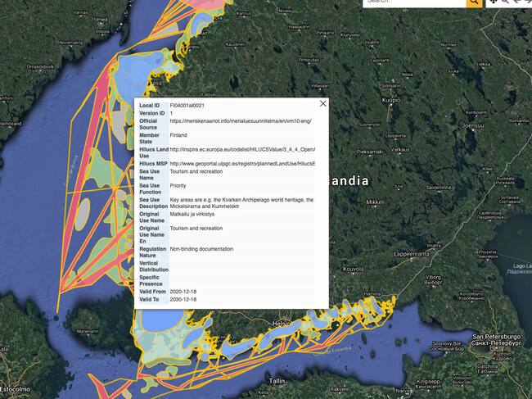Click the Kuopio city label on map

click(391, 100)
